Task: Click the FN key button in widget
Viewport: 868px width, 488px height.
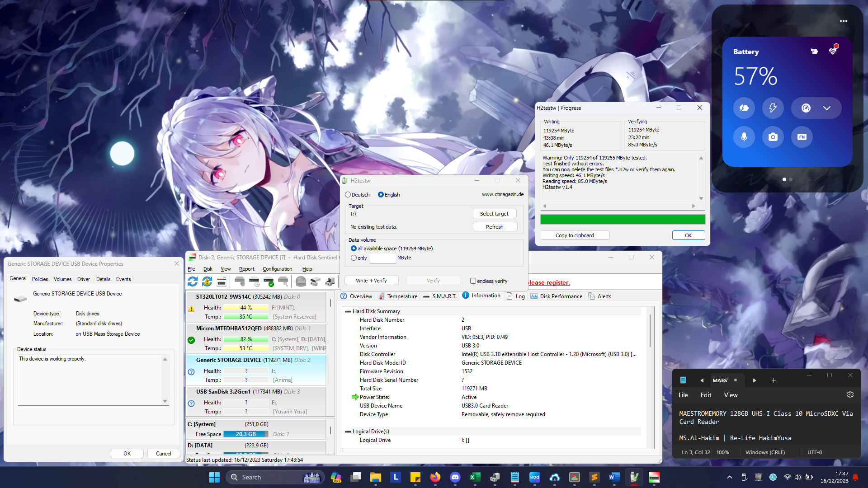Action: (x=802, y=137)
